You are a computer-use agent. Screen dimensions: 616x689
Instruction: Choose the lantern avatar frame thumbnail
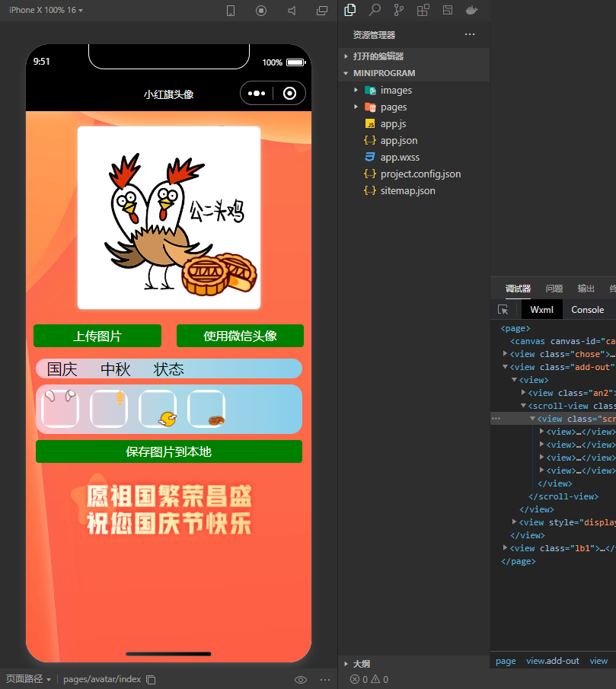point(109,409)
